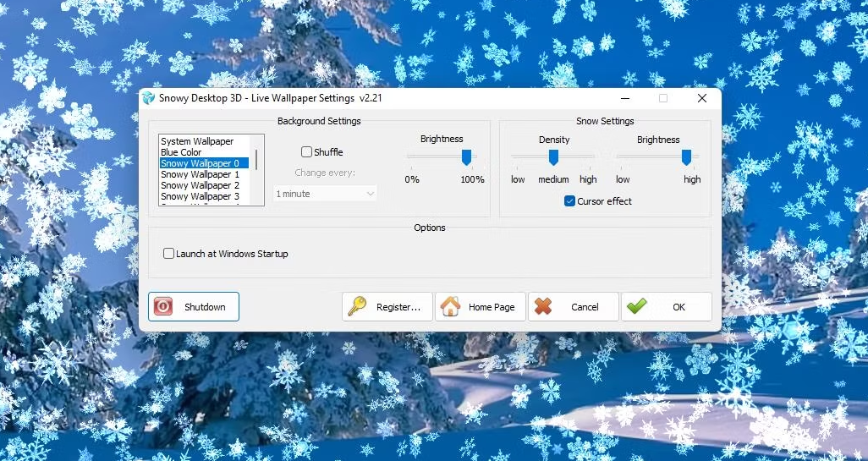Choose Blue Color background option

pyautogui.click(x=181, y=152)
